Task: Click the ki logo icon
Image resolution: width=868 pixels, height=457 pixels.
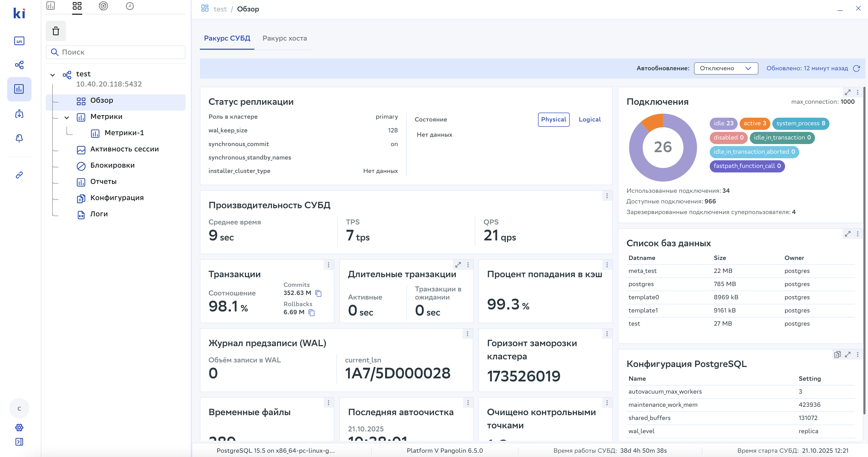Action: [19, 13]
